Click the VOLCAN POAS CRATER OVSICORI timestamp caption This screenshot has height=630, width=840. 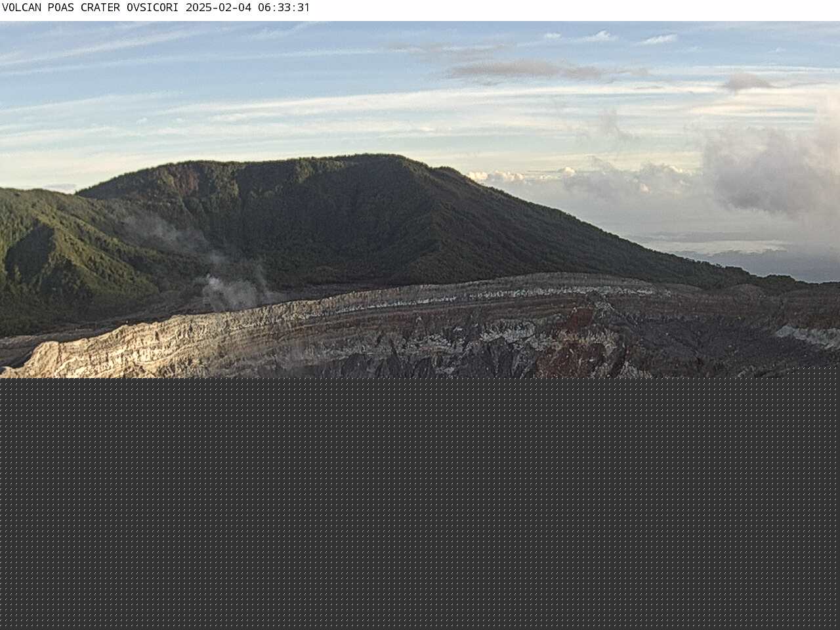click(156, 8)
